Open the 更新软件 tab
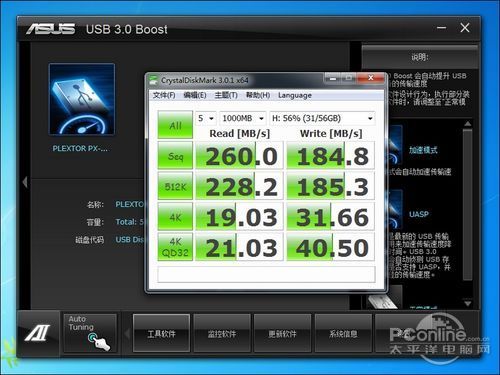500x375 pixels. click(282, 333)
